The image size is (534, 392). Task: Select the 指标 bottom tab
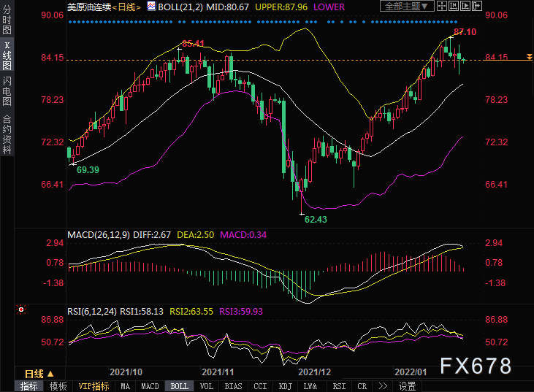click(x=29, y=386)
